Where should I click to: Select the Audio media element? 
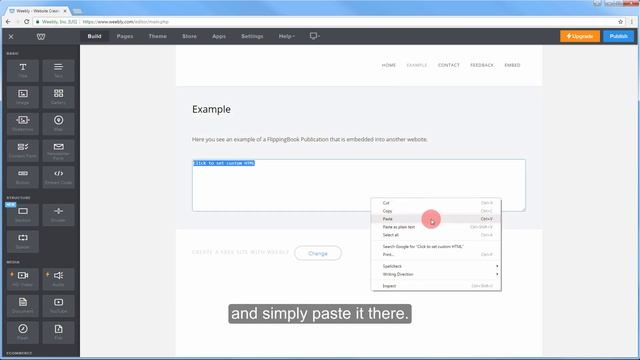click(x=58, y=279)
